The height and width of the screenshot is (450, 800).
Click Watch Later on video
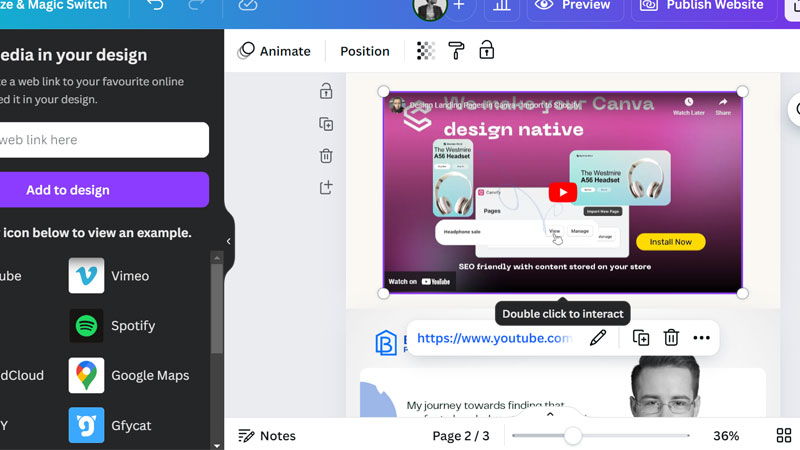click(x=688, y=106)
